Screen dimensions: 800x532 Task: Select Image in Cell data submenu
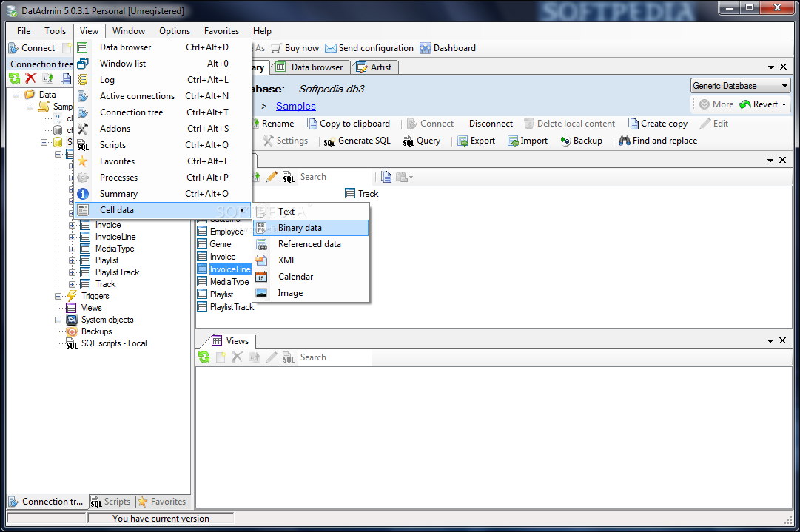coord(312,293)
